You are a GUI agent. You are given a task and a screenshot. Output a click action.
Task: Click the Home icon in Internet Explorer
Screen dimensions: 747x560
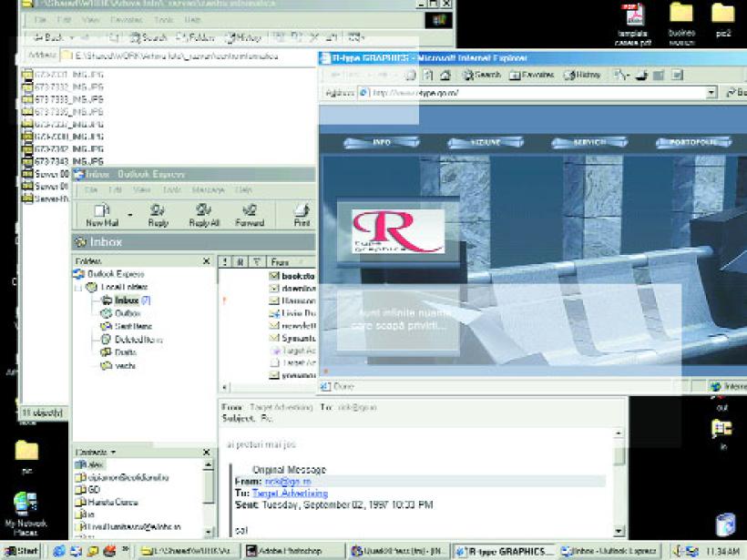pos(445,75)
